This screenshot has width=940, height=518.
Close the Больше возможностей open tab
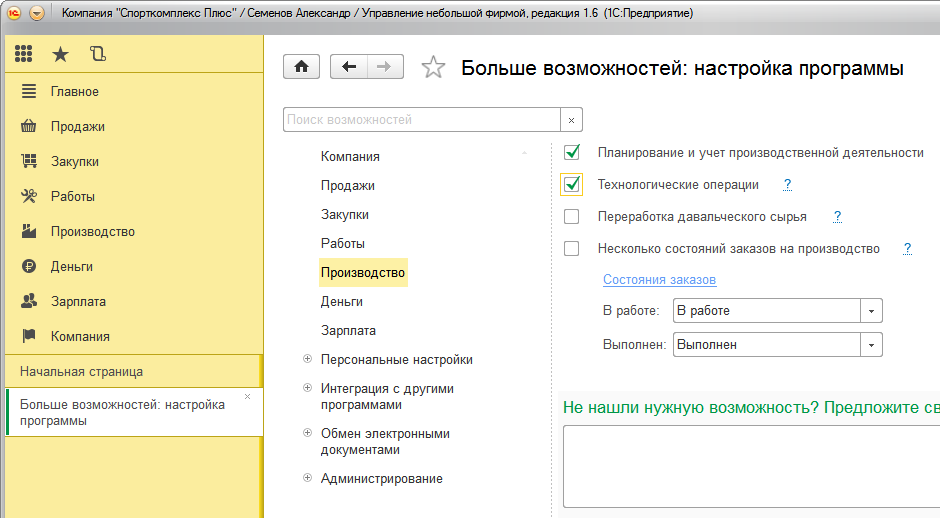[248, 397]
